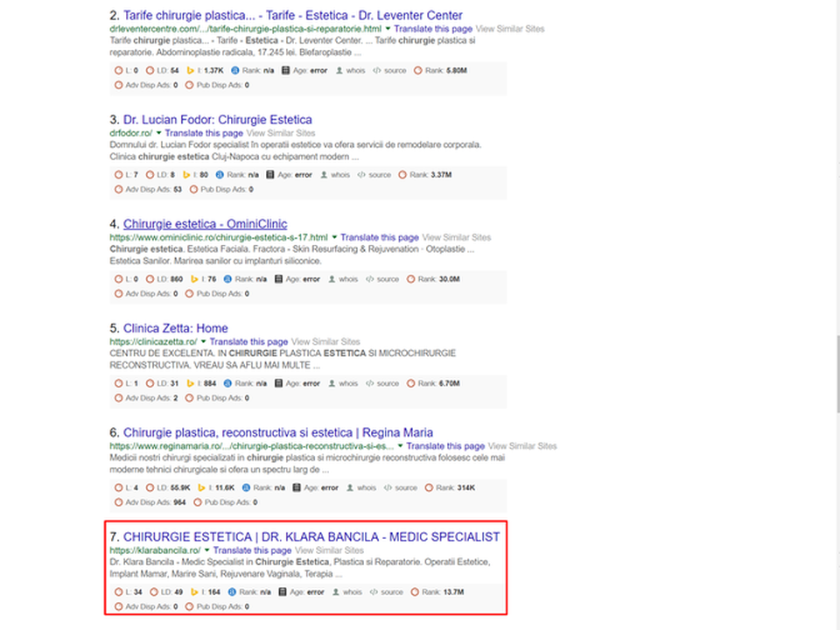Click Bing index 884 icon for Clinica Zetta
Viewport: 840px width, 630px height.
coord(190,383)
